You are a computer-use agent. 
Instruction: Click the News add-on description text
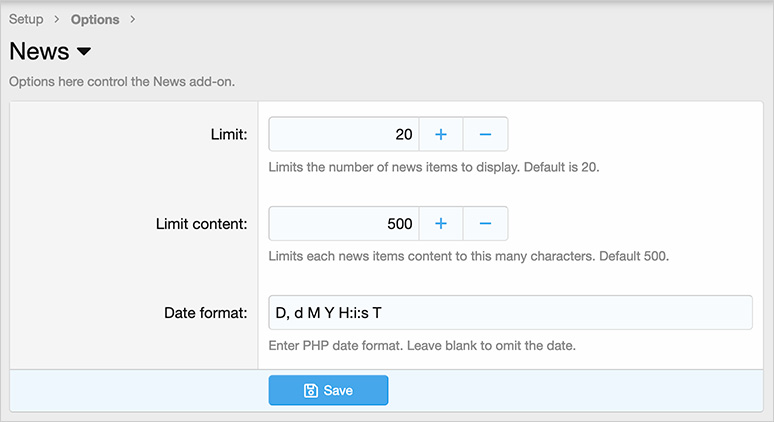122,81
